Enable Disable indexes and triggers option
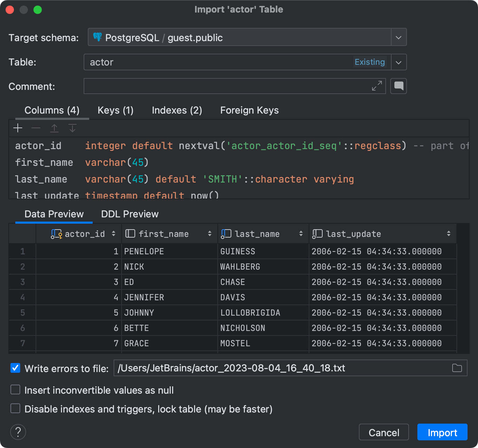The height and width of the screenshot is (448, 478). (x=15, y=408)
